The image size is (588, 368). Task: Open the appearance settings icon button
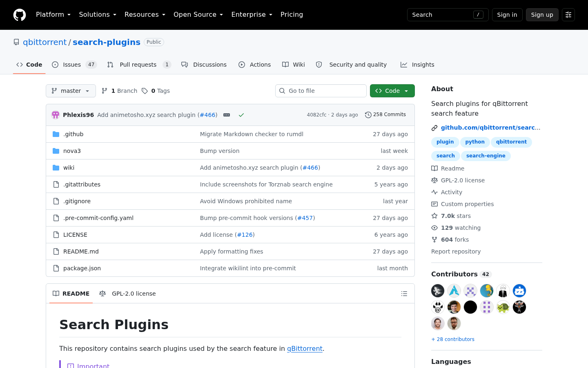[x=568, y=15]
